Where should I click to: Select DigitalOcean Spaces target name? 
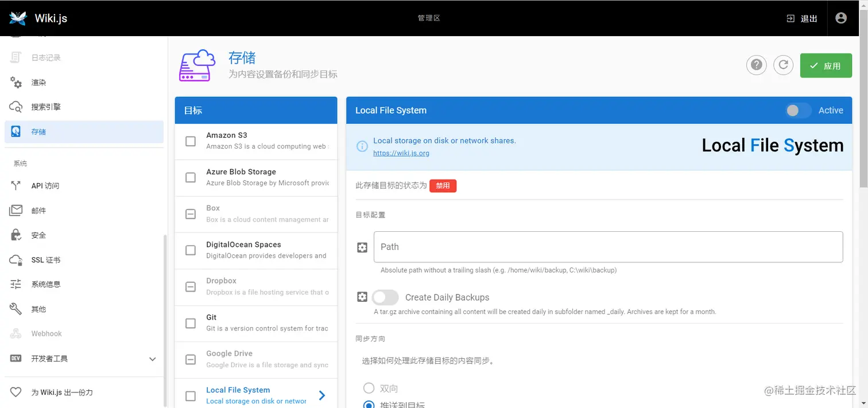(x=243, y=244)
